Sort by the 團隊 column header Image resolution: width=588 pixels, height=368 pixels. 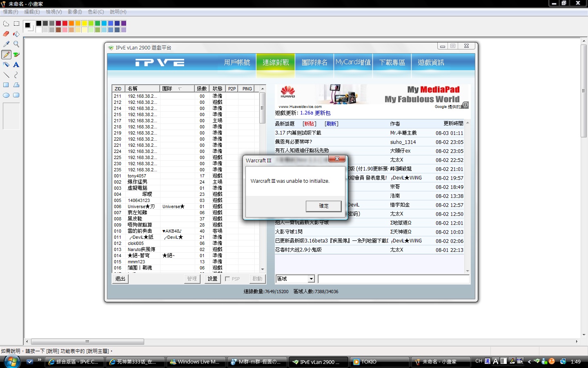177,89
